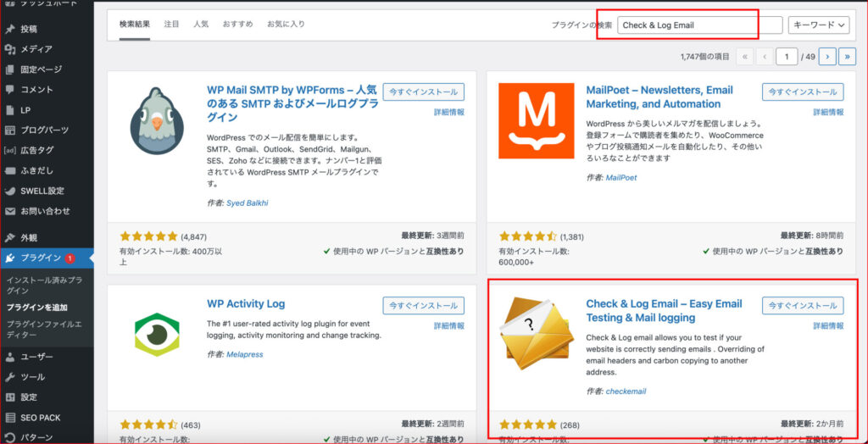This screenshot has width=868, height=444.
Task: Click the 1,747個の項目 count text
Action: click(x=704, y=57)
